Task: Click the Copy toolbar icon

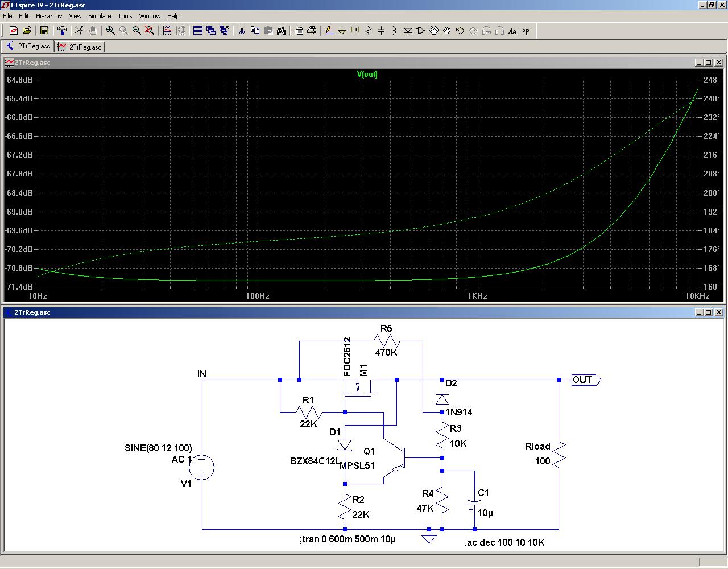Action: (255, 31)
